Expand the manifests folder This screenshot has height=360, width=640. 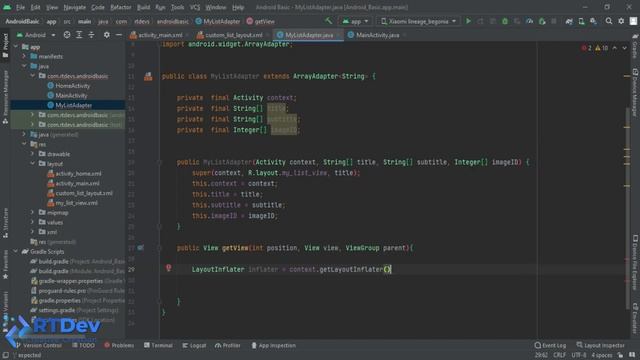(24, 56)
